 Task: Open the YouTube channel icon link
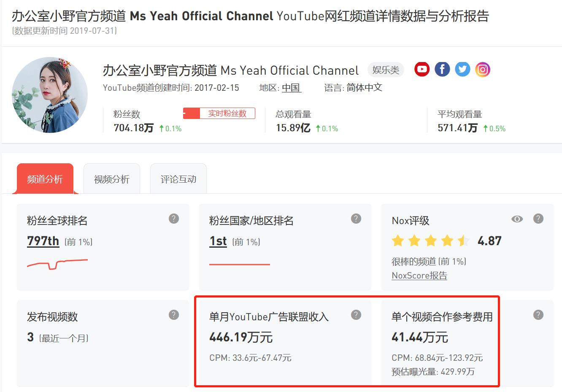(422, 69)
